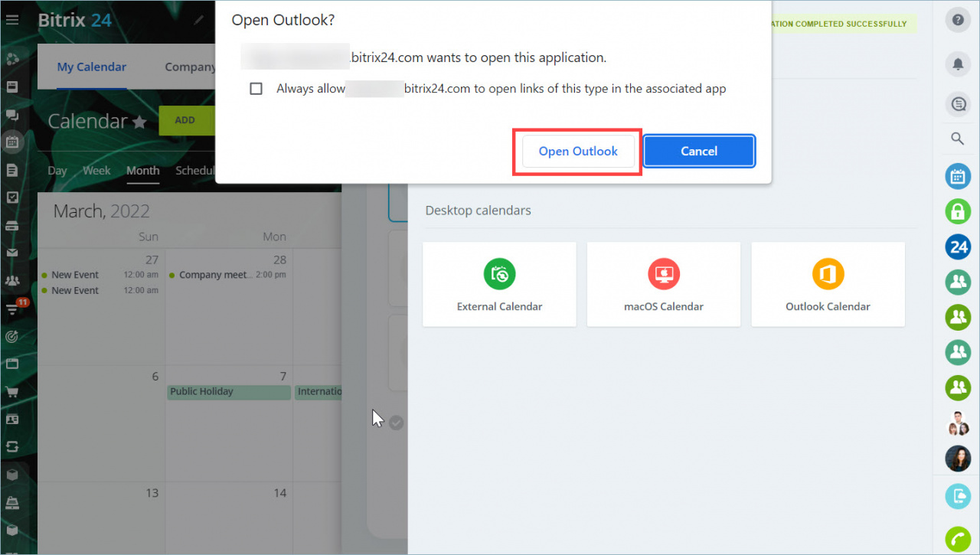Click the highlighted Calendar icon in left sidebar

tap(12, 142)
